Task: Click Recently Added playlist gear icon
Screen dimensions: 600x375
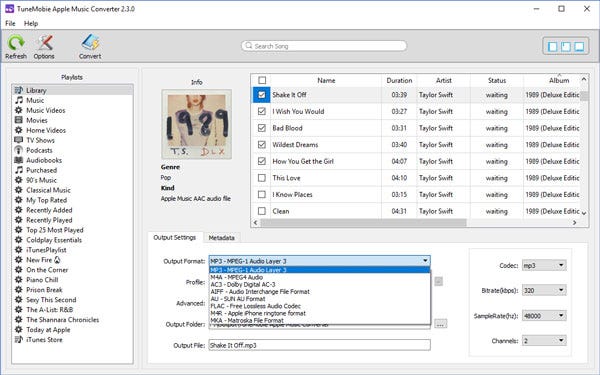Action: pos(18,210)
